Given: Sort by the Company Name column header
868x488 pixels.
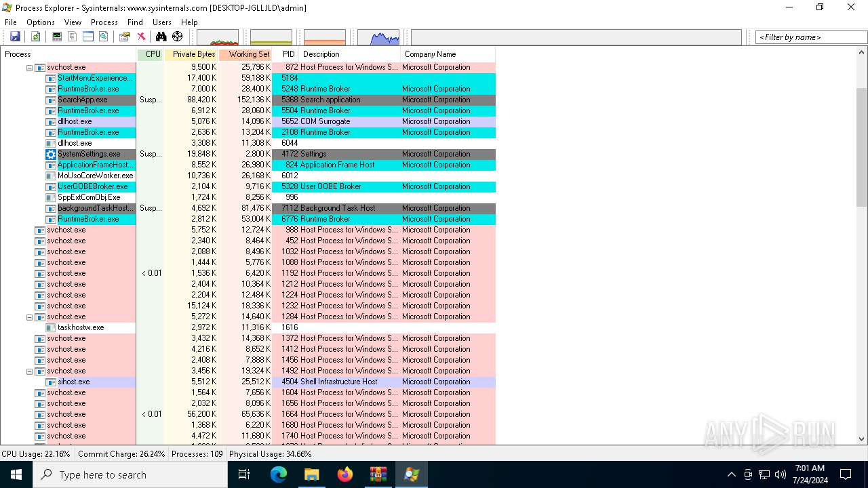Looking at the screenshot, I should tap(448, 54).
